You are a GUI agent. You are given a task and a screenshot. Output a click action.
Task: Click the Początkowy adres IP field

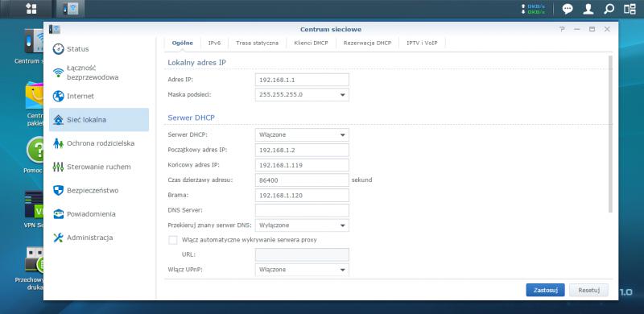pos(302,150)
